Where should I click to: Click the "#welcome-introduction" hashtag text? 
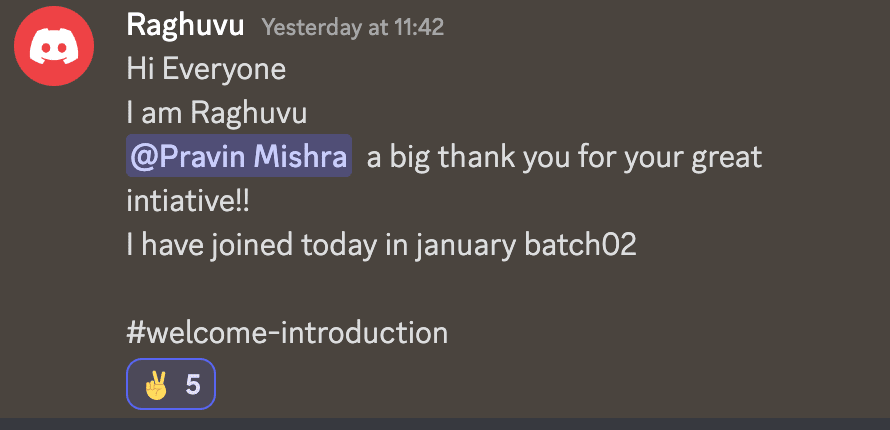point(287,333)
